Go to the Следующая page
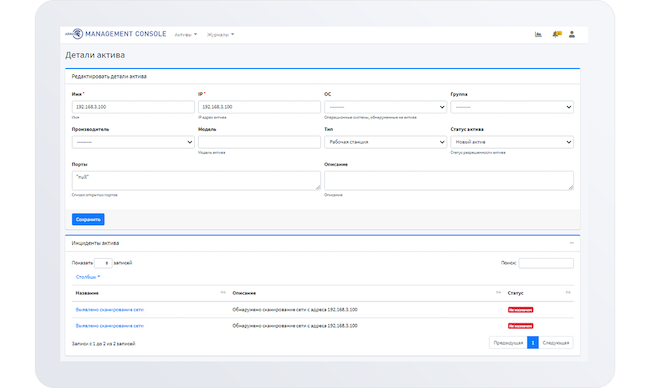 556,343
